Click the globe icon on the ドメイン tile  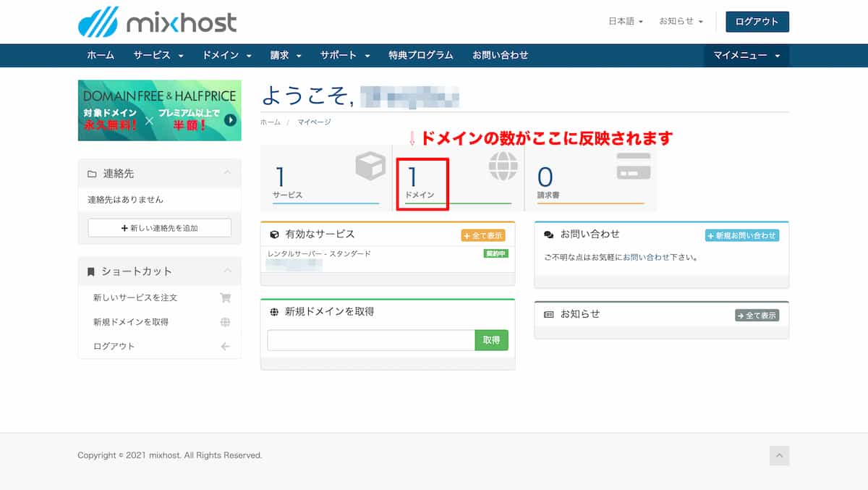point(503,166)
